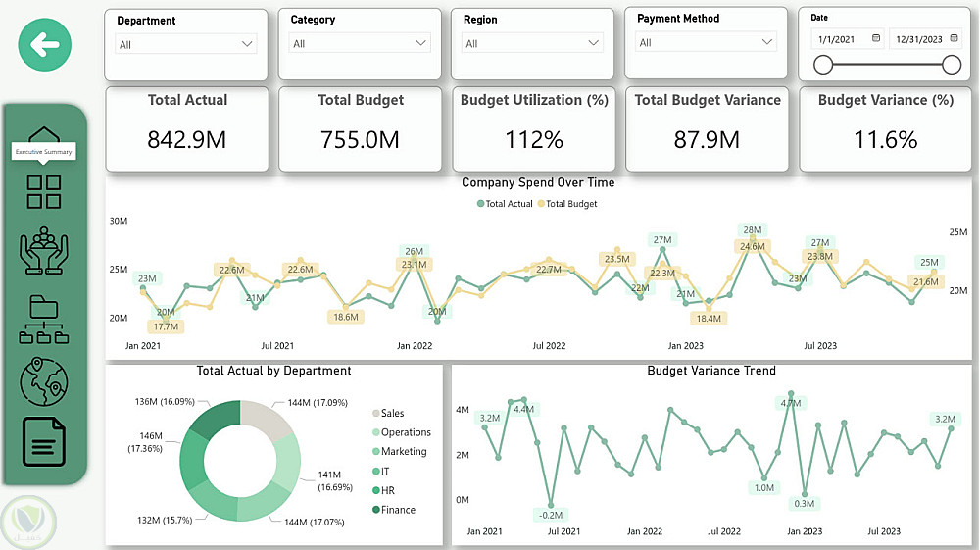
Task: Open the Region filter dropdown
Action: coord(594,43)
